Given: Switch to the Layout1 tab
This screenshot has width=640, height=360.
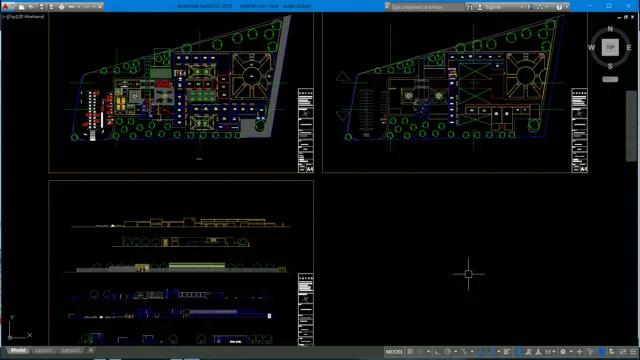Looking at the screenshot, I should click(43, 350).
